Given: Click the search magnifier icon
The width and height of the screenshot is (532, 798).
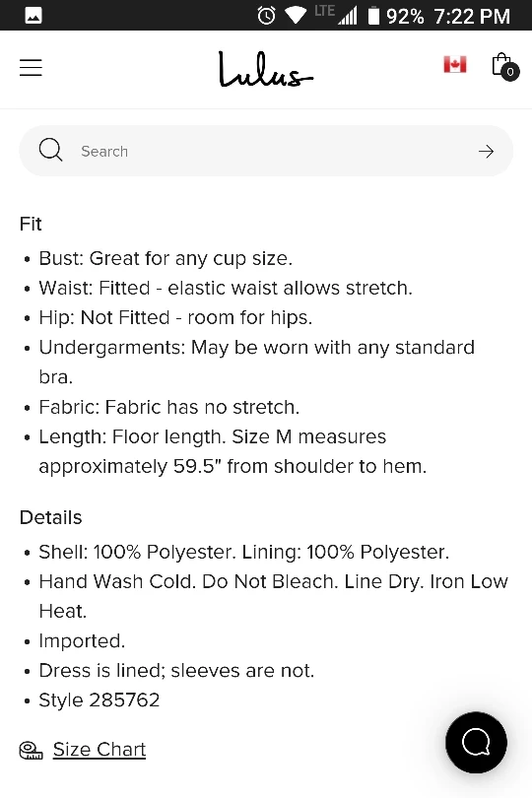Looking at the screenshot, I should 50,150.
